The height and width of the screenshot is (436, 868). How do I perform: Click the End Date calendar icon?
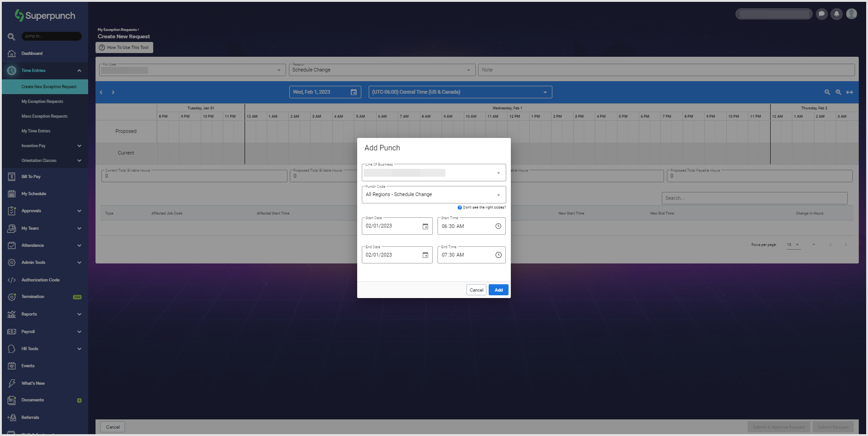(425, 255)
